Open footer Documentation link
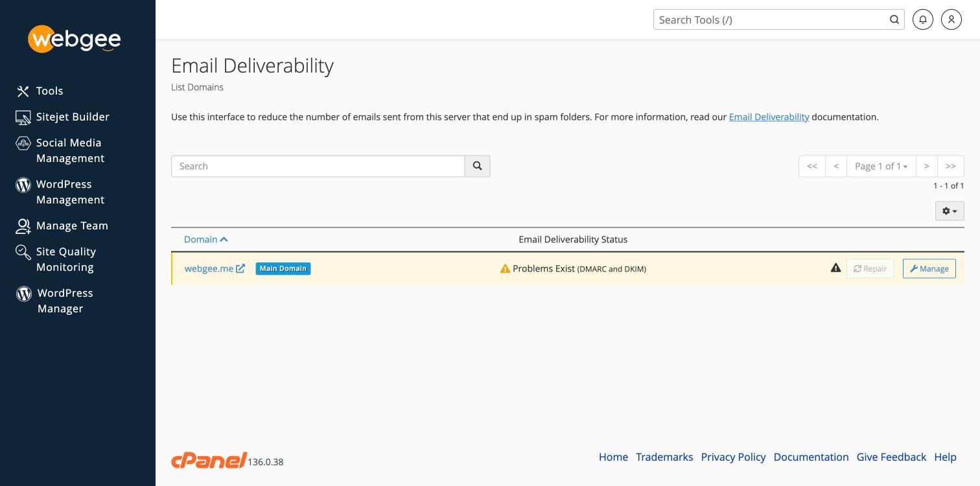Screen dimensions: 980x486 [811, 457]
